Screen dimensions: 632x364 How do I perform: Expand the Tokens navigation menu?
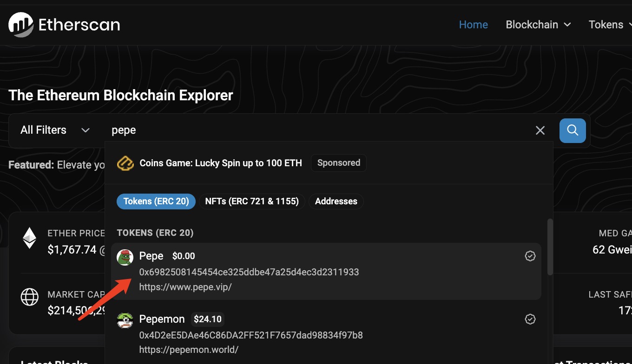click(x=610, y=25)
